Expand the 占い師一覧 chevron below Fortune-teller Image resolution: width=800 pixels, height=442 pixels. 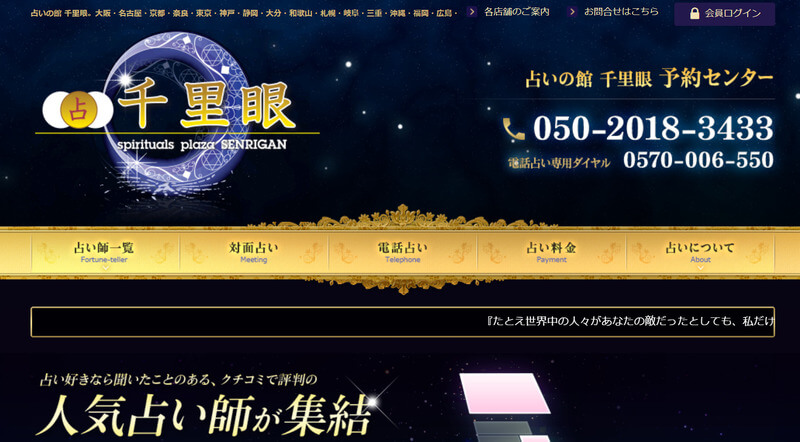click(106, 267)
